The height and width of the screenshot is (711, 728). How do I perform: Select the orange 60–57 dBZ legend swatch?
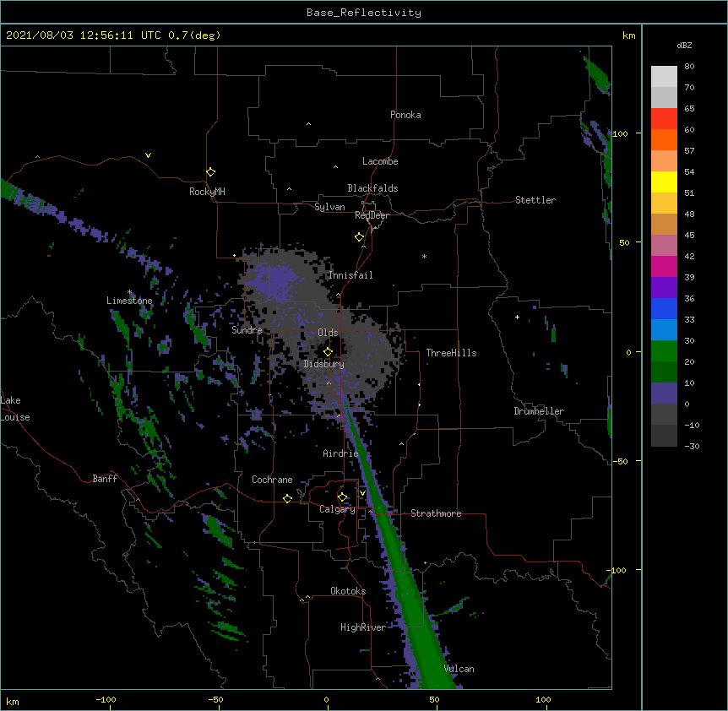[x=664, y=139]
